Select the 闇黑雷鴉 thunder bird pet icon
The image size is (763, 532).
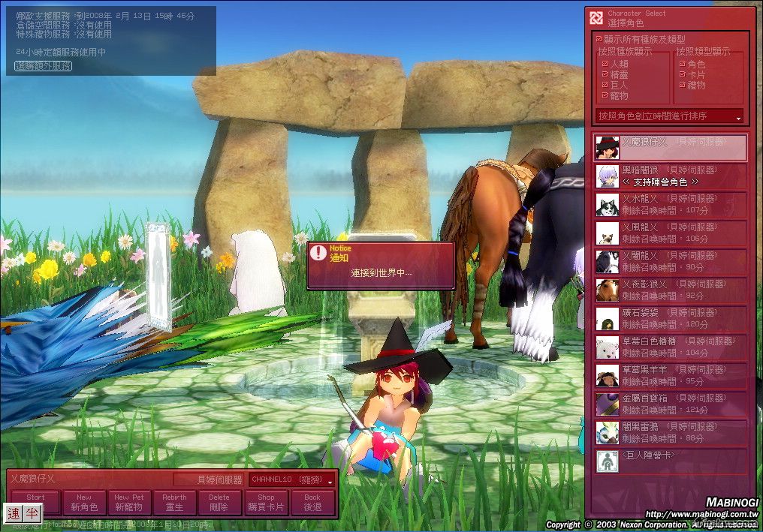(607, 433)
